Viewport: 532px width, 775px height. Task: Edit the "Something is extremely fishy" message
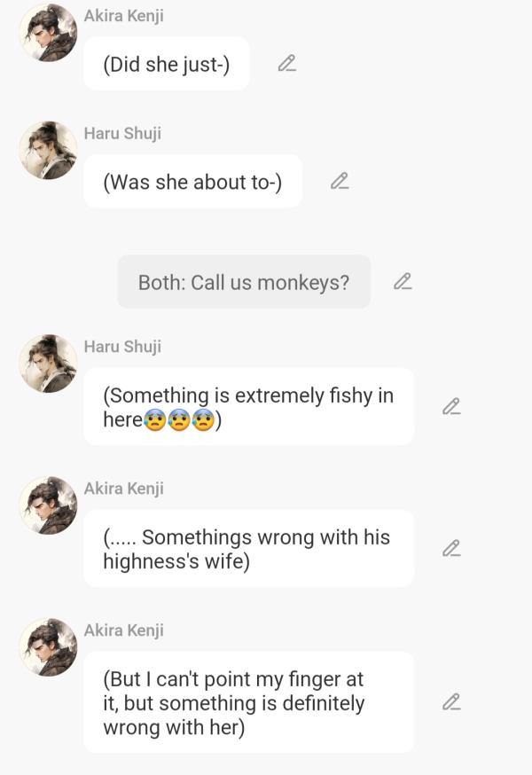coord(451,406)
